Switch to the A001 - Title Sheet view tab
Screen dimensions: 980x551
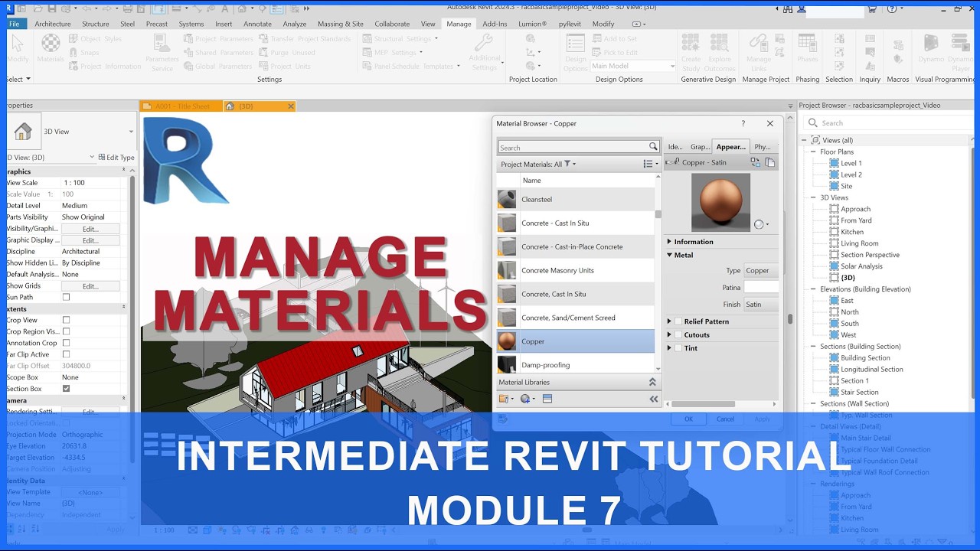click(181, 106)
